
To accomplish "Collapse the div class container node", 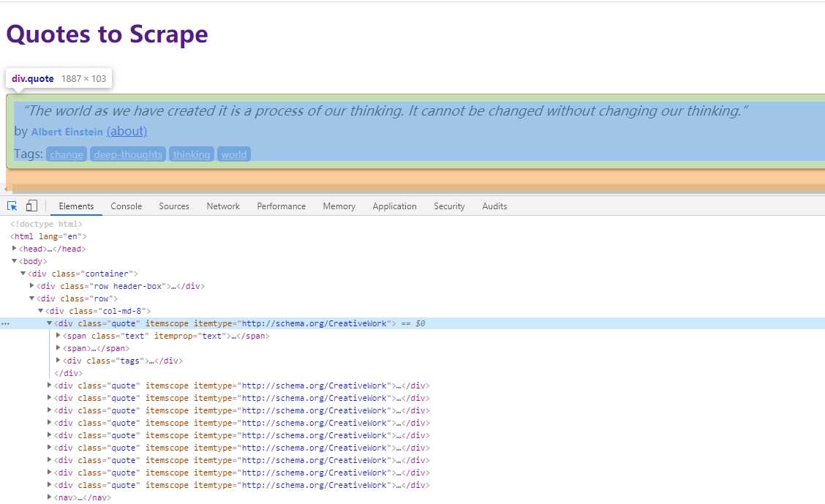I will click(23, 274).
